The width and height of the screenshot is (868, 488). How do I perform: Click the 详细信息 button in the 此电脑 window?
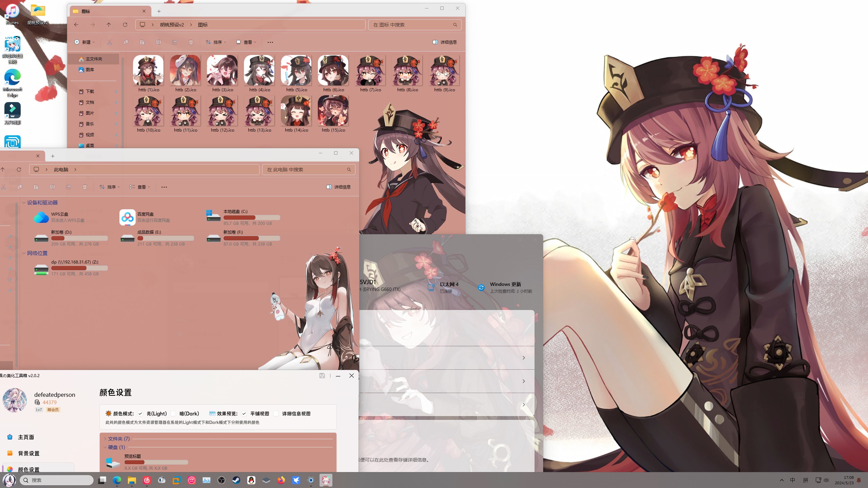coord(339,187)
